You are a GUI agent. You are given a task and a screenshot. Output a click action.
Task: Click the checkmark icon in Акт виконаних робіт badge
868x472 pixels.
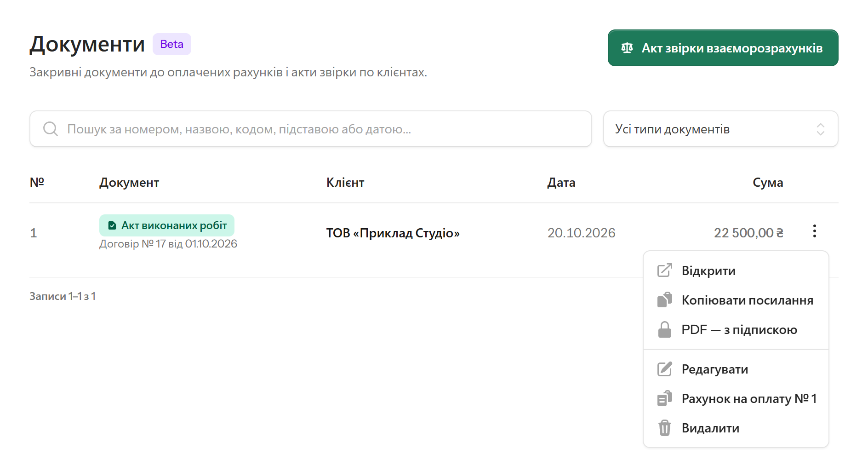[x=112, y=225]
